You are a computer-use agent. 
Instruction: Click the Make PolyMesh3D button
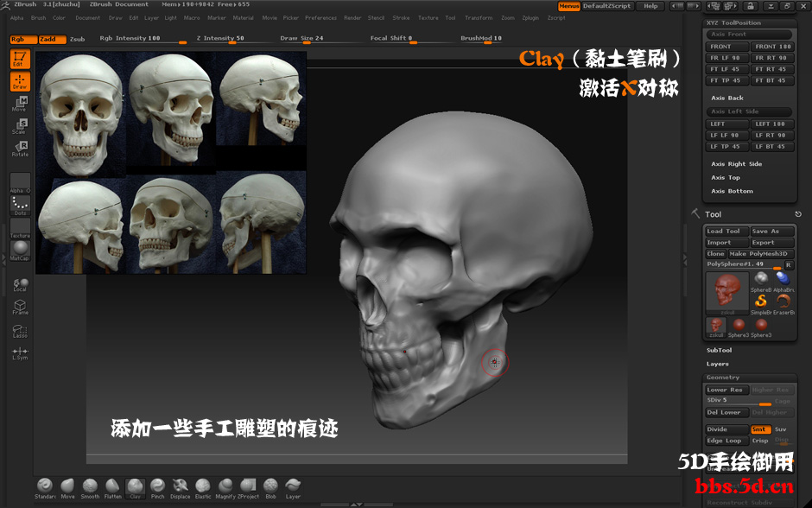point(761,254)
